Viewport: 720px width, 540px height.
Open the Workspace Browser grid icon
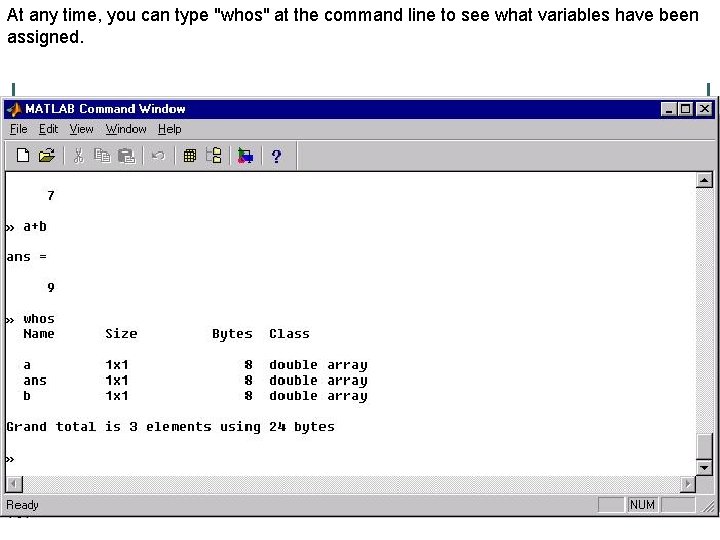click(190, 156)
